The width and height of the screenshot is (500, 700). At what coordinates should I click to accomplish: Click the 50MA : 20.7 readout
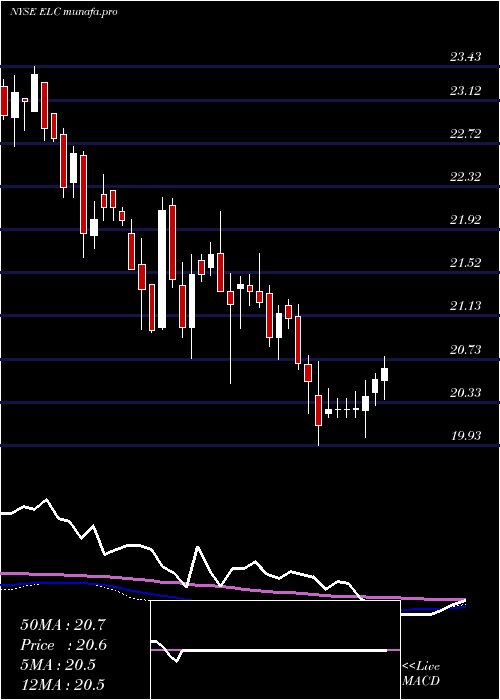click(x=63, y=625)
